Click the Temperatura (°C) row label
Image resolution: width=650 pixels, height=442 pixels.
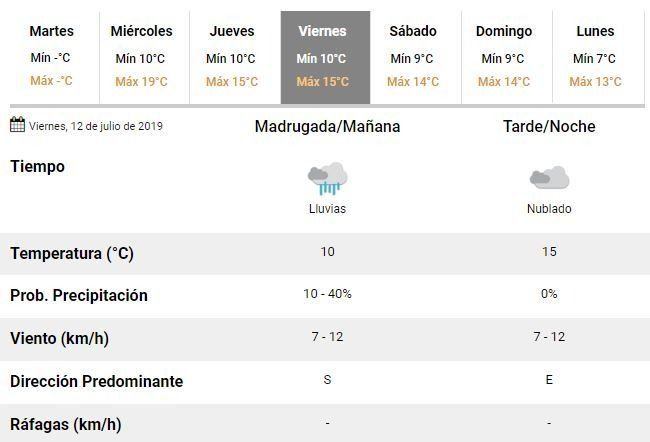[72, 253]
